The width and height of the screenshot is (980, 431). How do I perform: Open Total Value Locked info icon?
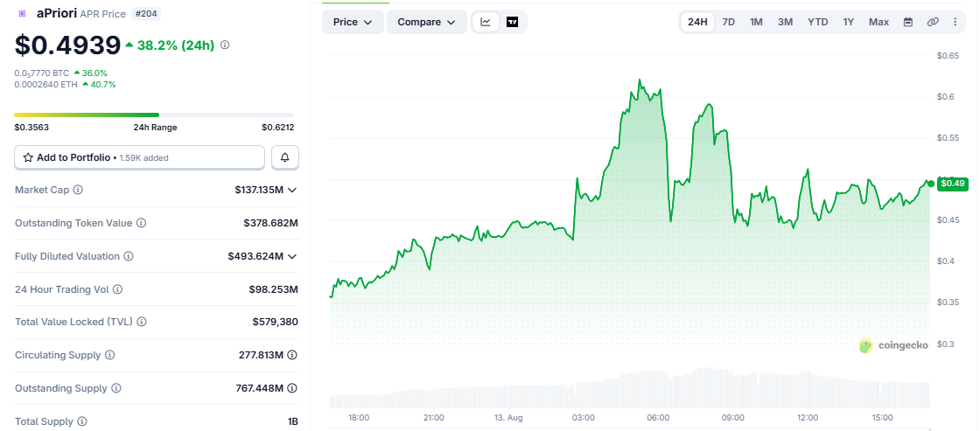pyautogui.click(x=141, y=322)
